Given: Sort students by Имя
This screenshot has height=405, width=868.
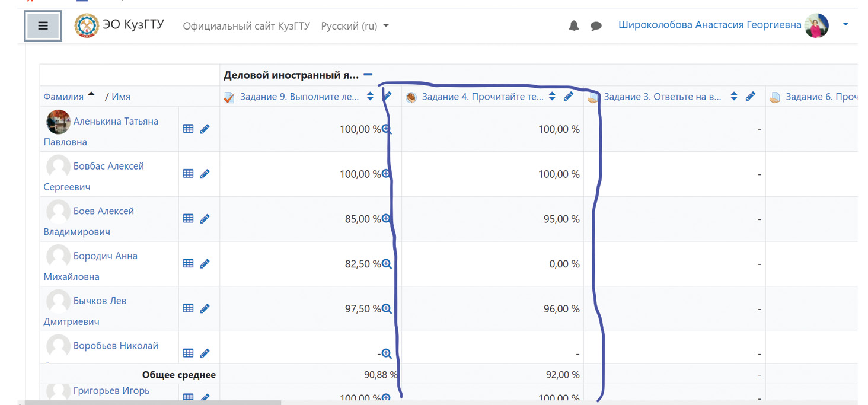Looking at the screenshot, I should pos(121,97).
